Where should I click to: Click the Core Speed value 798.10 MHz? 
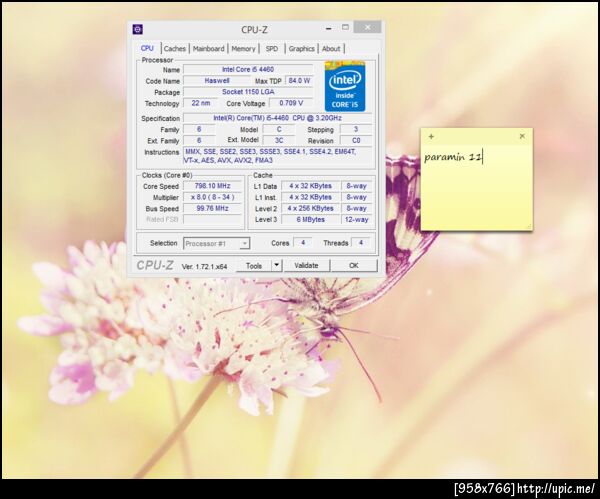click(x=212, y=186)
